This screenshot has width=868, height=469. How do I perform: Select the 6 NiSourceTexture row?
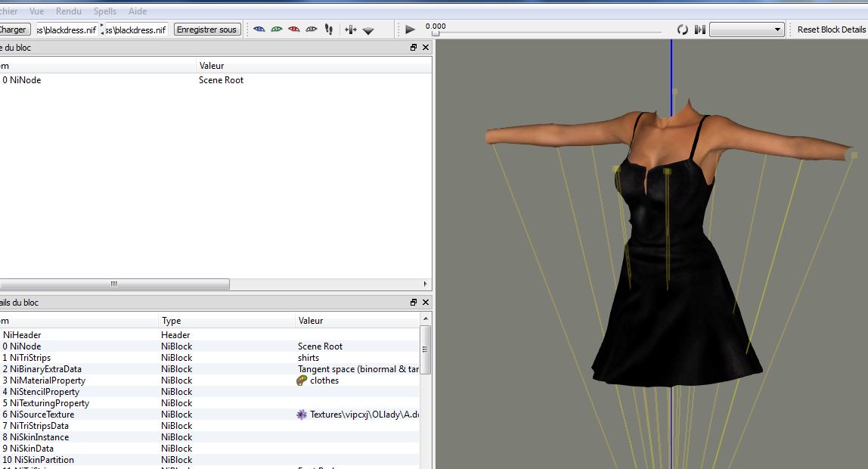[x=45, y=415]
